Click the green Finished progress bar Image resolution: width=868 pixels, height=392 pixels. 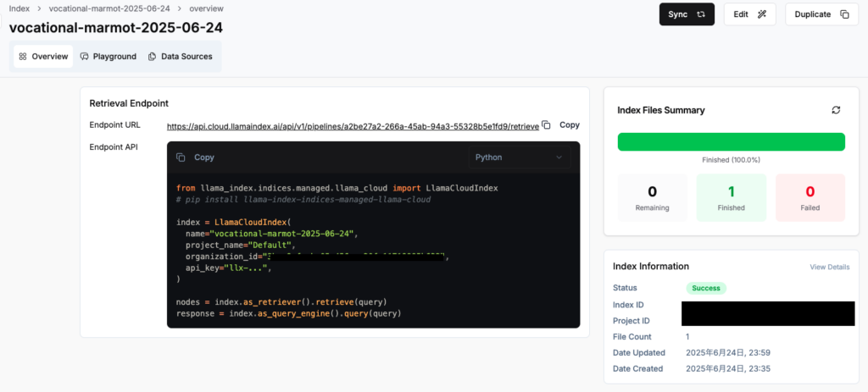732,141
